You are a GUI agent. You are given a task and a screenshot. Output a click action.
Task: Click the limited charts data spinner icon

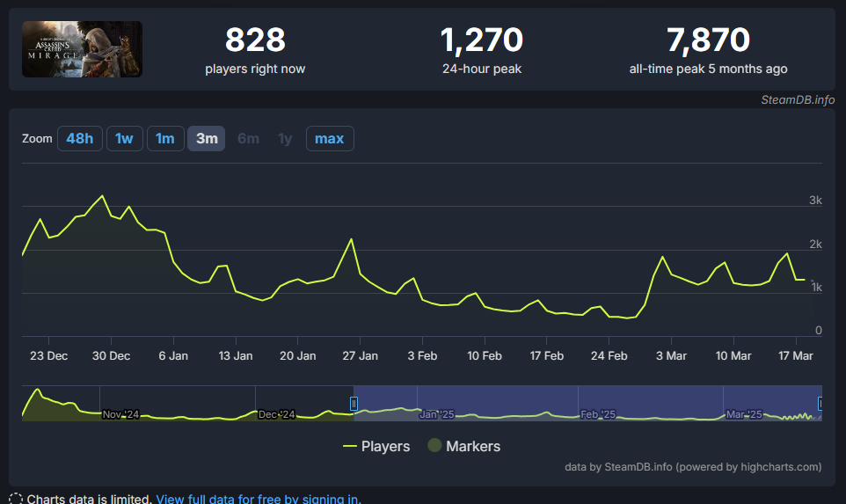(16, 499)
